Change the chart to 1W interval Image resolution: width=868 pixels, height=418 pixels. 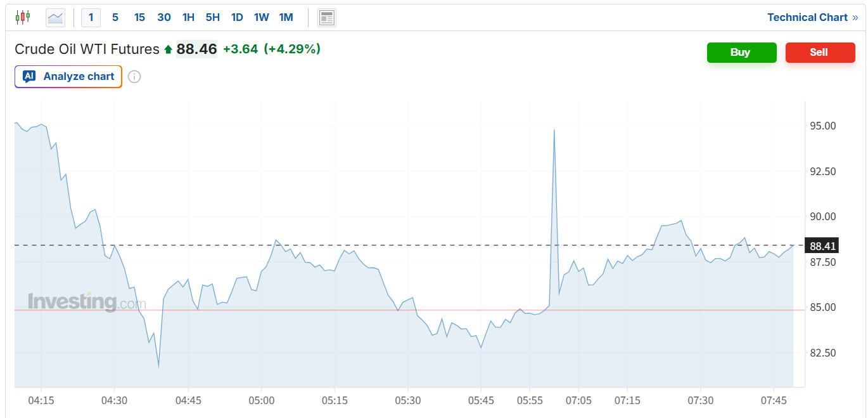[261, 18]
